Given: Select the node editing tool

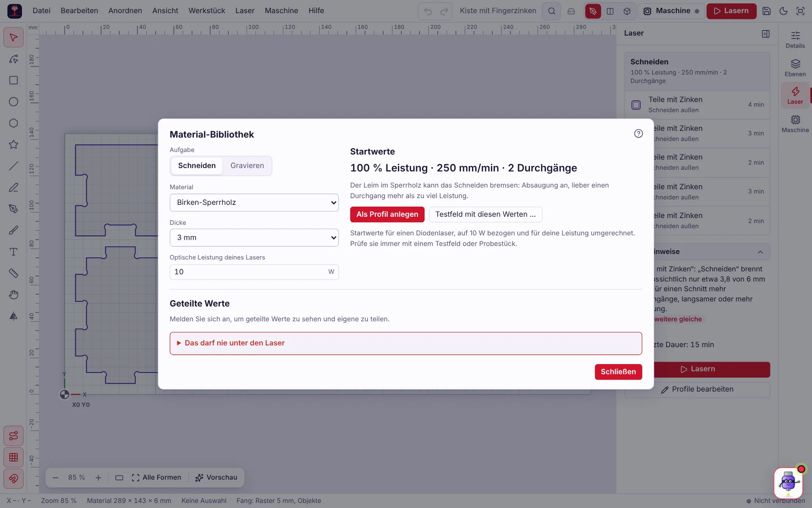Looking at the screenshot, I should 14,59.
